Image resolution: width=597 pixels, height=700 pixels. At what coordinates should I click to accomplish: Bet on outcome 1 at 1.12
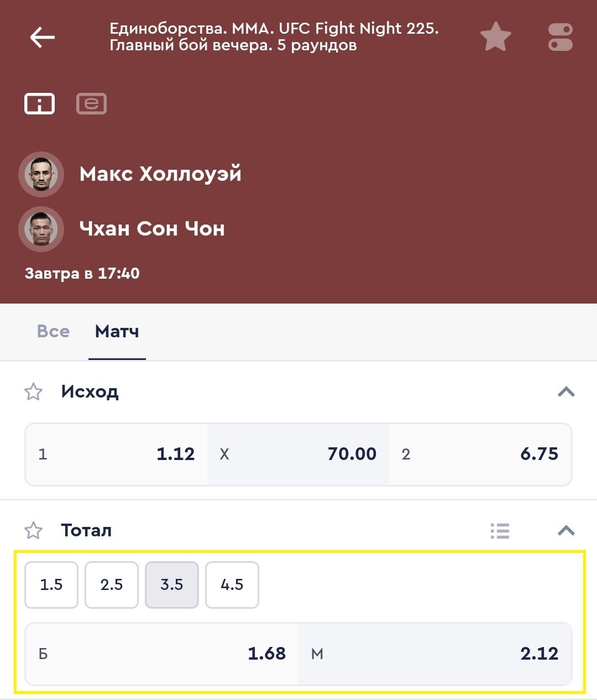click(116, 455)
